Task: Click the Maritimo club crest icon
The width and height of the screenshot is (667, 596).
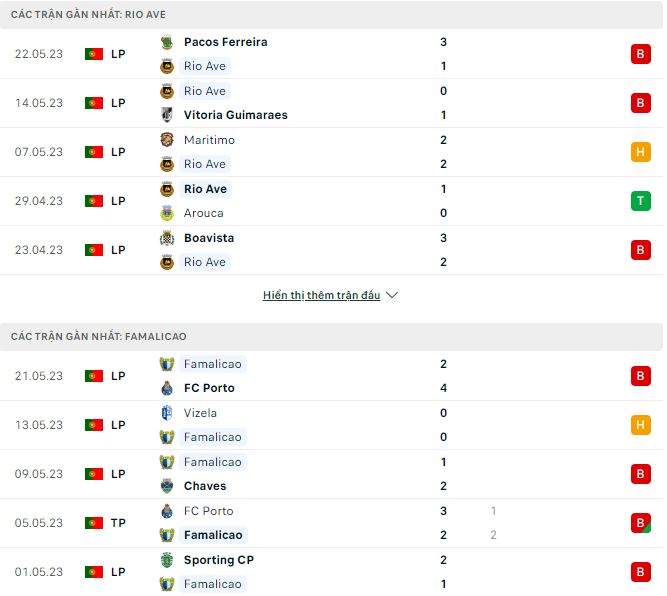Action: 167,140
